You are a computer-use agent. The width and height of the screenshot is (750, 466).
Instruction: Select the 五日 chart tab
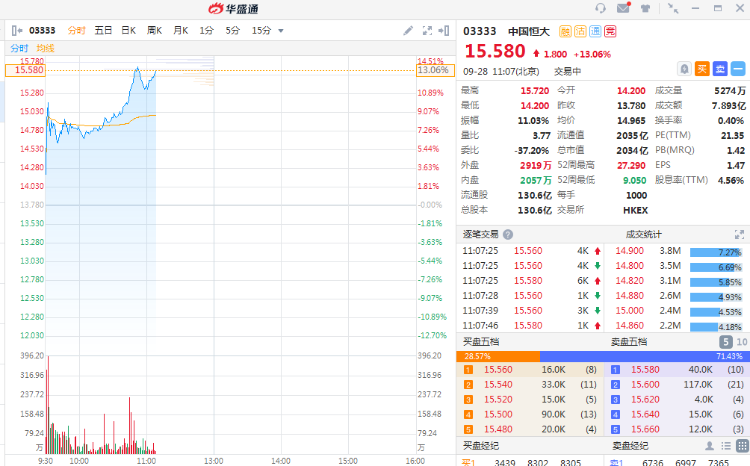[103, 30]
